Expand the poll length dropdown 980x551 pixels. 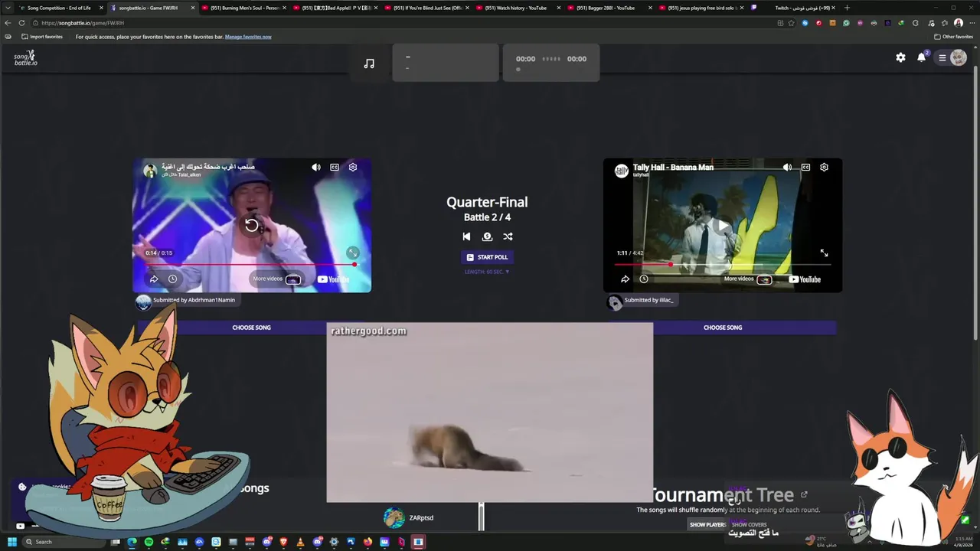pos(487,272)
